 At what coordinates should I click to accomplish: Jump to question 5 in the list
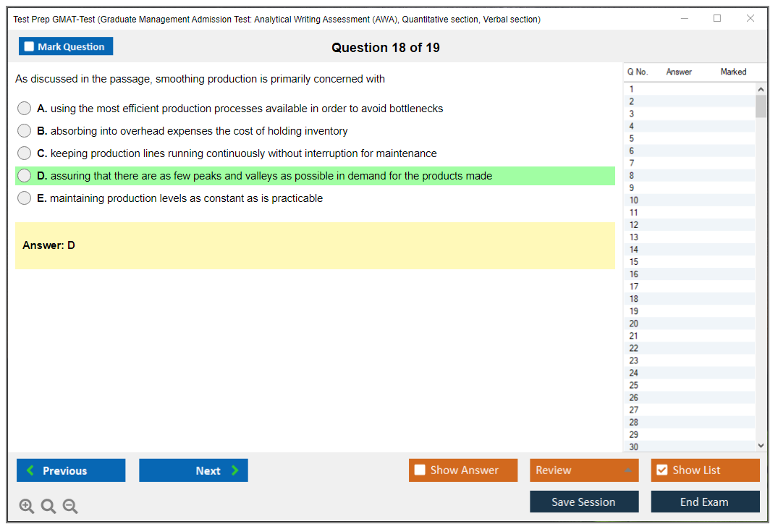pos(632,138)
